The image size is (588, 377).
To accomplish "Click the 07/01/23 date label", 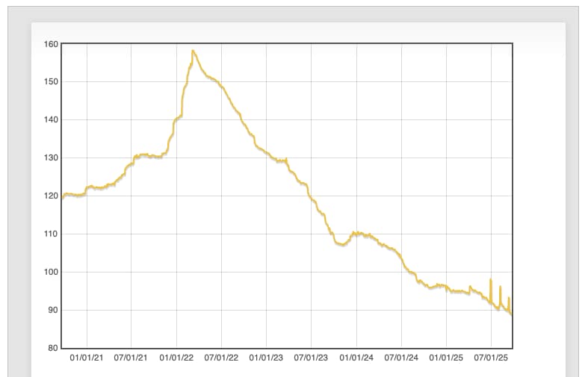I will tap(311, 358).
